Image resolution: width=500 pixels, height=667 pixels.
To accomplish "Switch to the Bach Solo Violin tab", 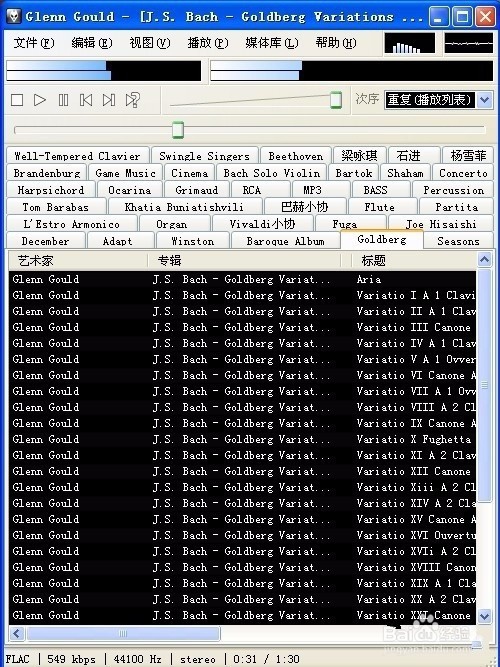I will click(271, 173).
